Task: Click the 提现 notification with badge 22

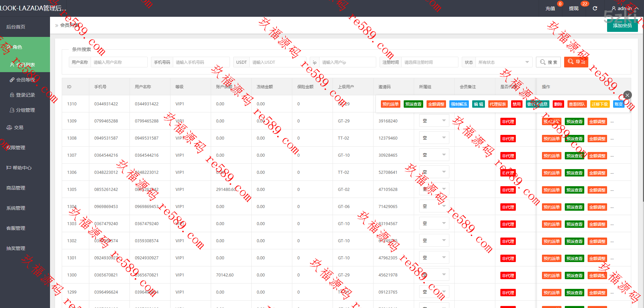Action: click(x=574, y=8)
